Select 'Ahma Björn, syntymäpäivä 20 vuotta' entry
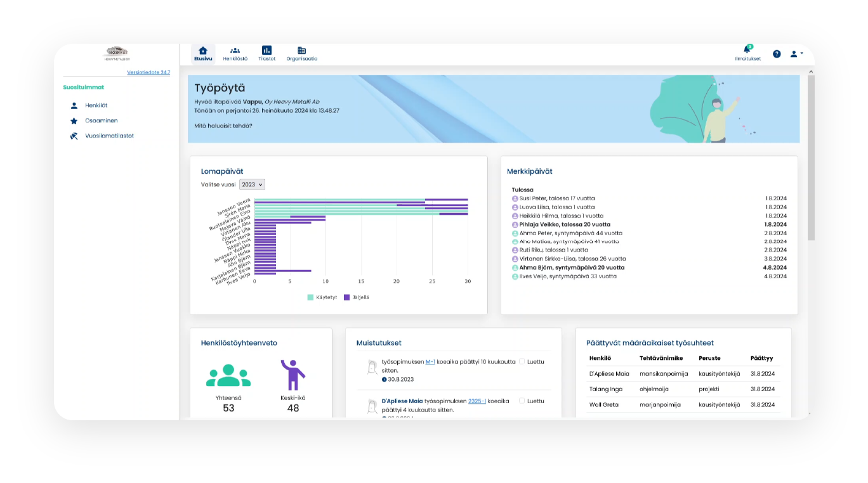The image size is (868, 483). pyautogui.click(x=572, y=267)
